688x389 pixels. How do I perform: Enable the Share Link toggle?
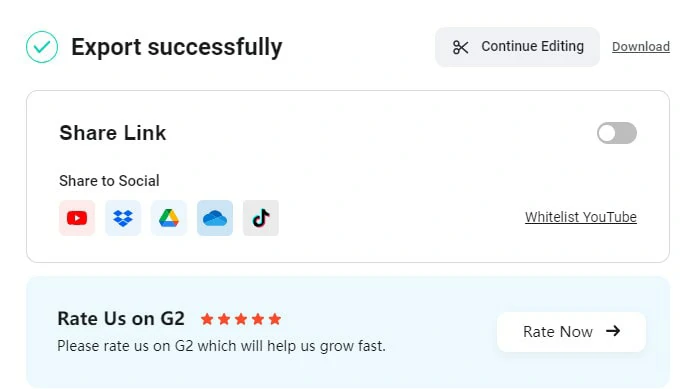(x=616, y=133)
